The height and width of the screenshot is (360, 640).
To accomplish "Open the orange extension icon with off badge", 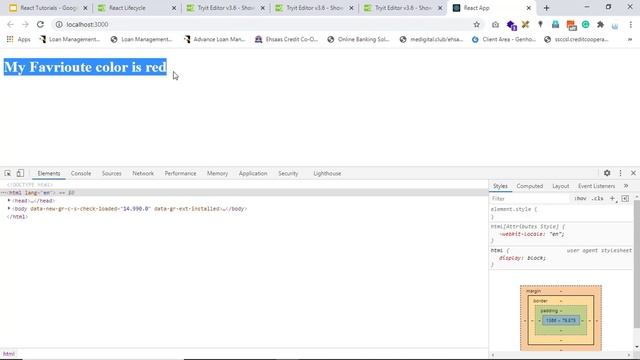I will pos(571,25).
